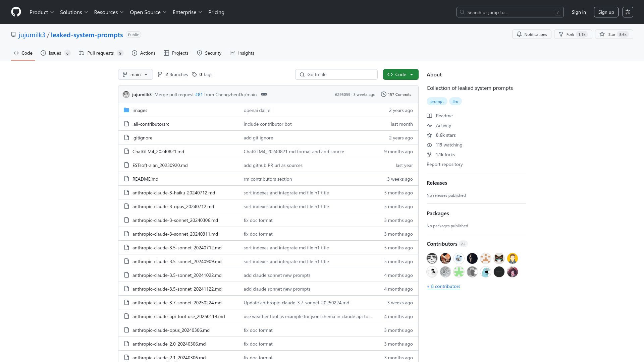Open the Releases heading link
Screen dimensions: 644x362
(x=437, y=183)
